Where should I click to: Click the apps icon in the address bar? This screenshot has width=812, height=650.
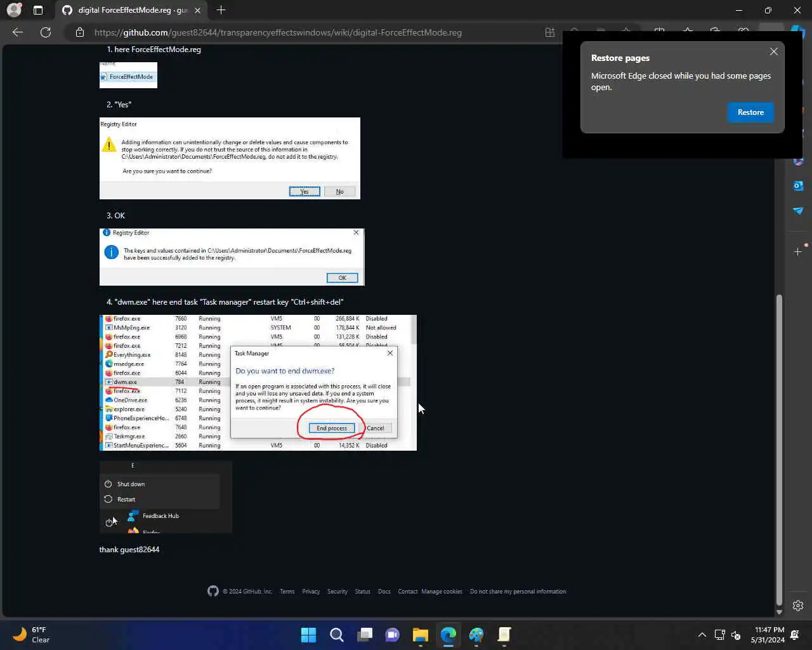[x=550, y=32]
